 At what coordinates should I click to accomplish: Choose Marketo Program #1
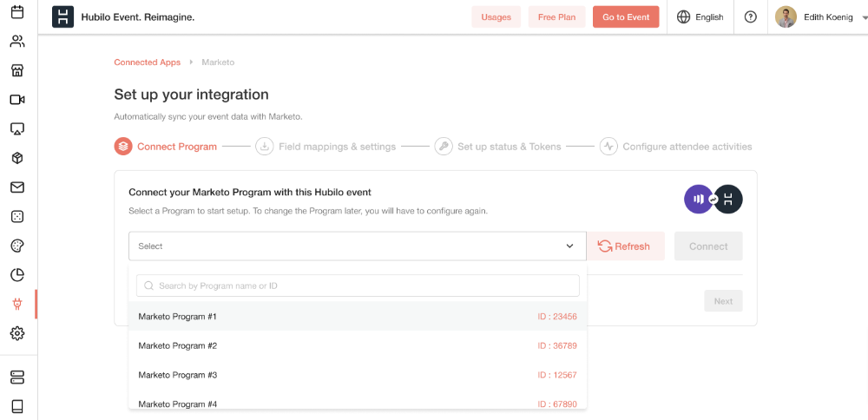coord(358,317)
